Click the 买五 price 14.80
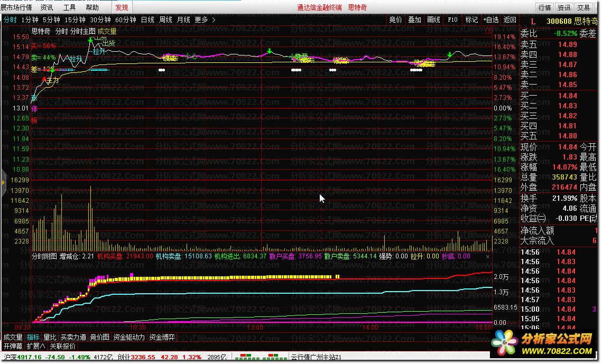The width and height of the screenshot is (602, 364). click(568, 136)
